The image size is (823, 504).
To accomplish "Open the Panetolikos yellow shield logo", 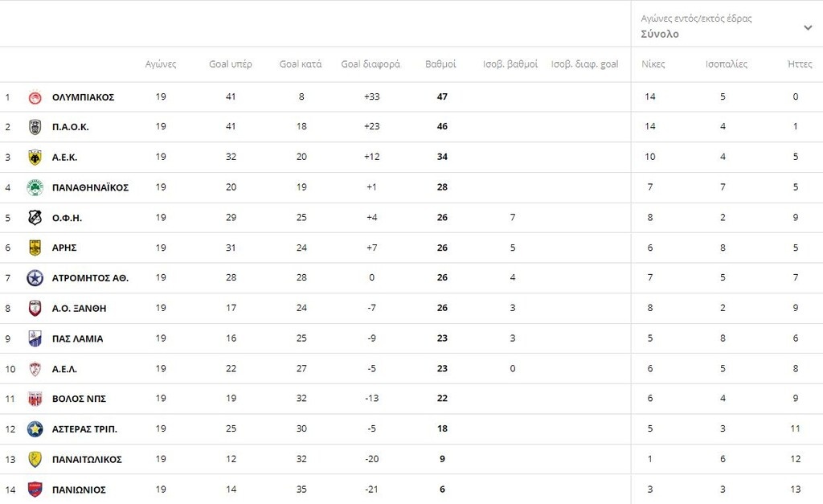I will click(35, 459).
